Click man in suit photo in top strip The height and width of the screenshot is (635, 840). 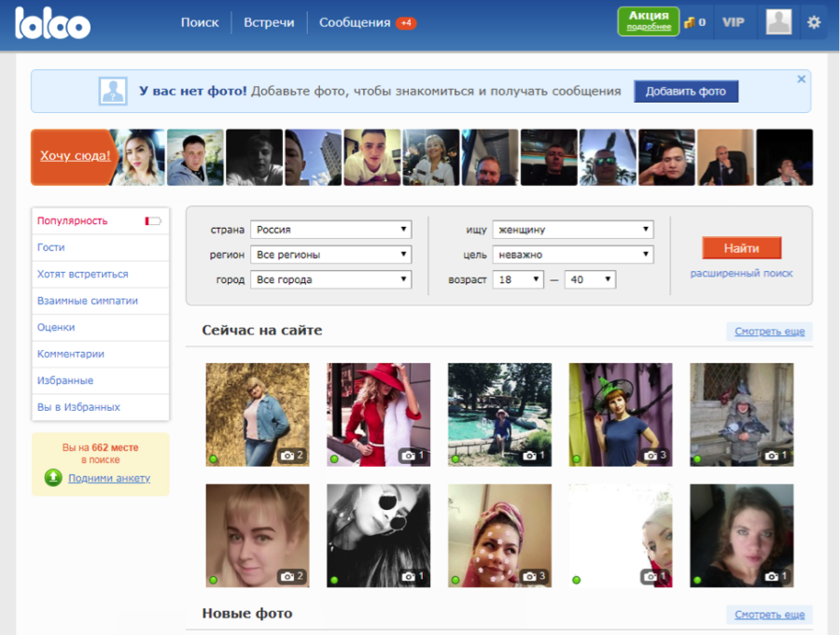coord(725,157)
